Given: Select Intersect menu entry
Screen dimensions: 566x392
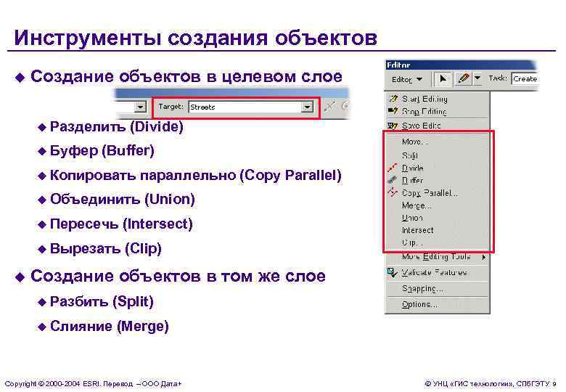Looking at the screenshot, I should coord(418,230).
